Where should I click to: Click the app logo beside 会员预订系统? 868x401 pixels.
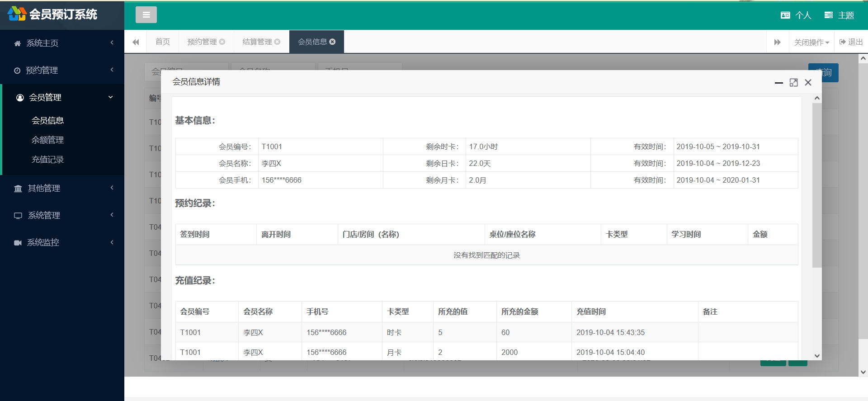tap(17, 14)
